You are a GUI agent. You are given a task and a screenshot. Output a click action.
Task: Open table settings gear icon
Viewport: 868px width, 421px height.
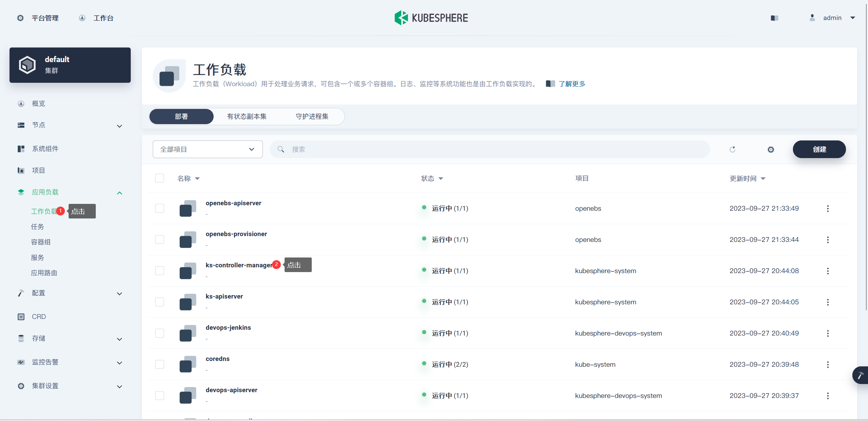(x=771, y=149)
